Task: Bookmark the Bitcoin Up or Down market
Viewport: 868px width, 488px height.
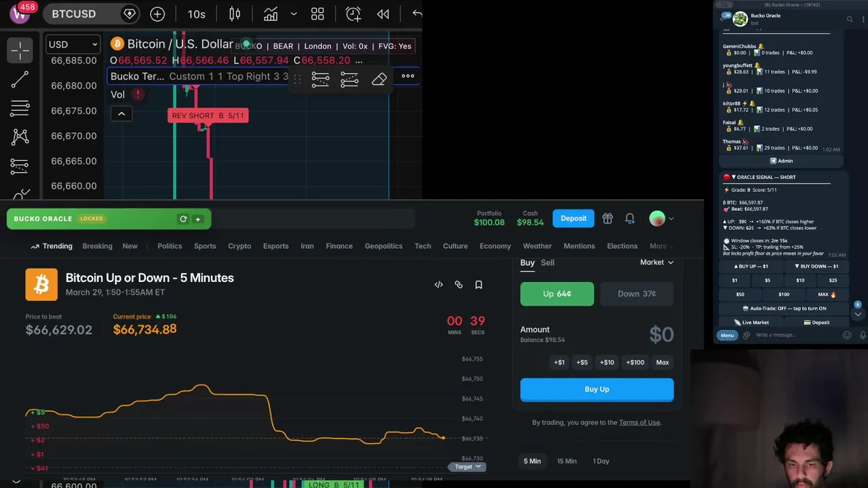Action: pyautogui.click(x=479, y=285)
